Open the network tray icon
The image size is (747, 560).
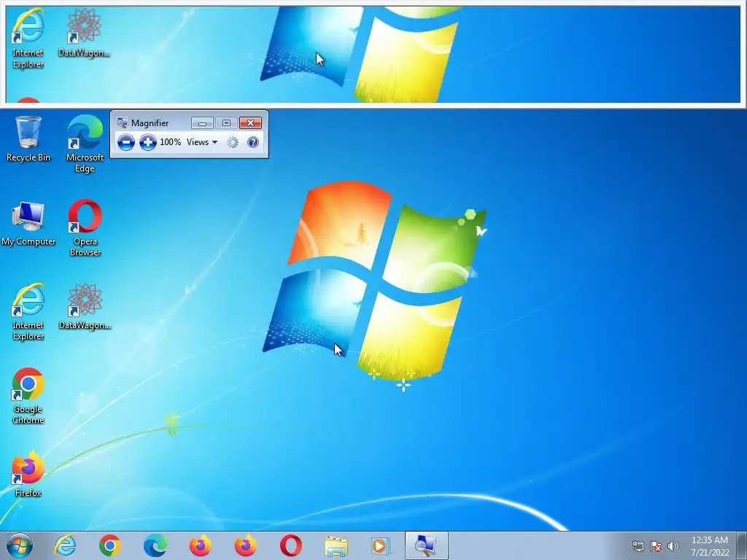point(638,546)
